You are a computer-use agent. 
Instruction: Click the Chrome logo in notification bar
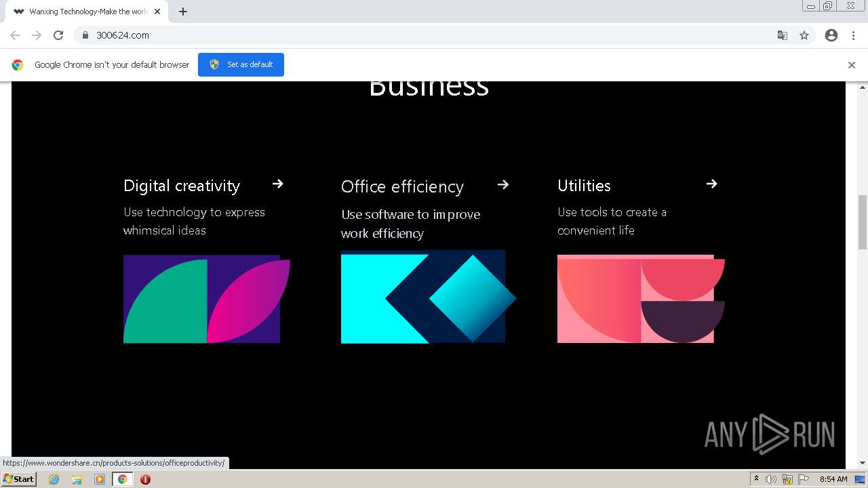pyautogui.click(x=18, y=65)
